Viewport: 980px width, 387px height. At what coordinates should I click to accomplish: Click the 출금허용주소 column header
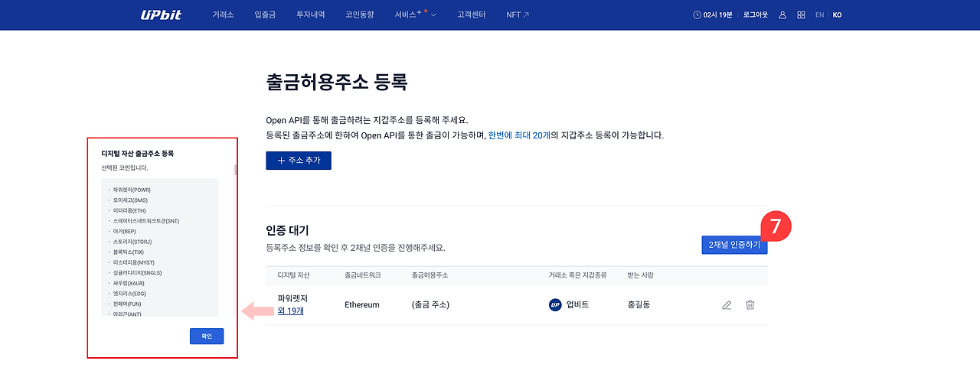(430, 275)
